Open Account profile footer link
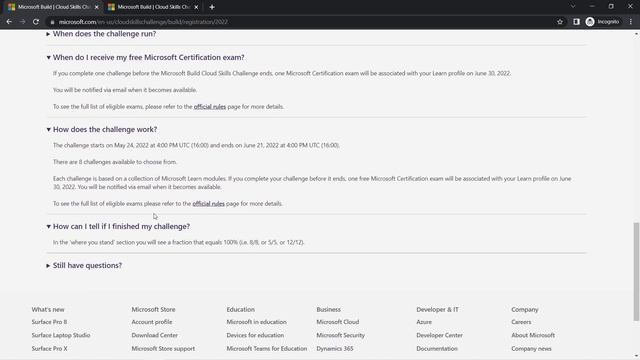Screen dimensions: 640x360 click(152, 322)
